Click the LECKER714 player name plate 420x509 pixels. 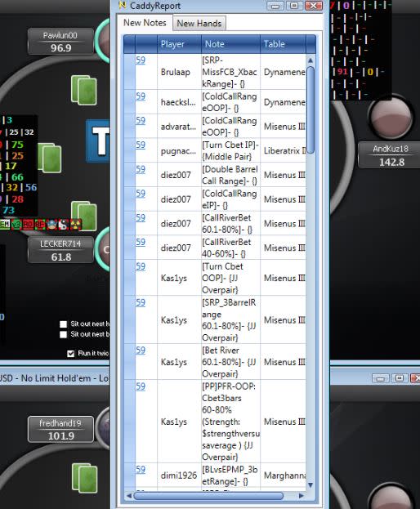click(60, 250)
